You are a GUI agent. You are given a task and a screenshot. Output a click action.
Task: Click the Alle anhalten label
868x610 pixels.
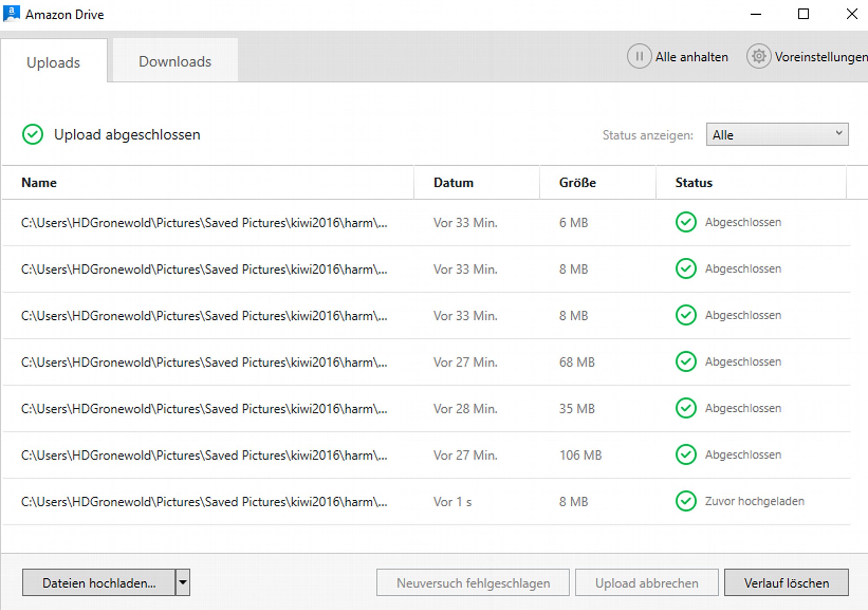tap(691, 57)
